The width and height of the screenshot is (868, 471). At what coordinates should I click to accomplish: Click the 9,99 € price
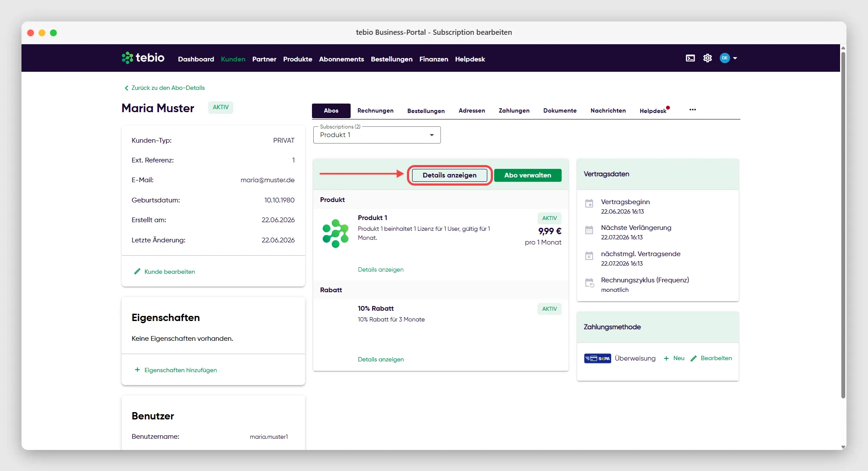coord(550,231)
